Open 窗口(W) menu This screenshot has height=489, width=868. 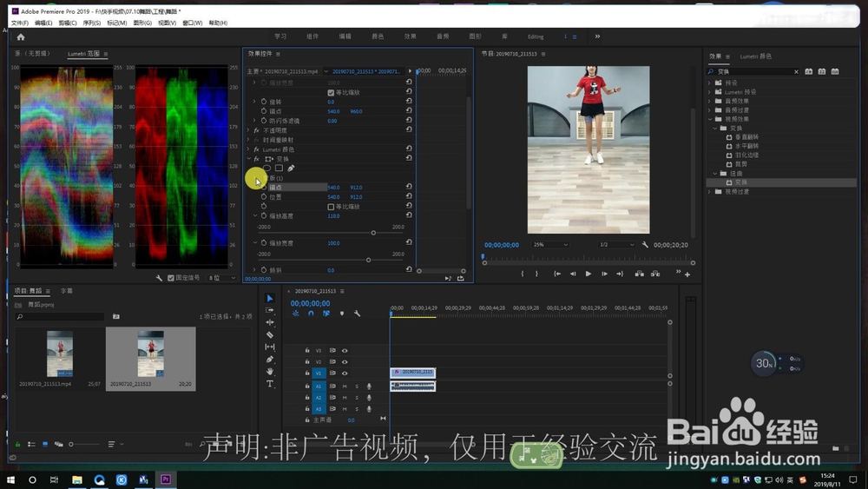pos(193,23)
